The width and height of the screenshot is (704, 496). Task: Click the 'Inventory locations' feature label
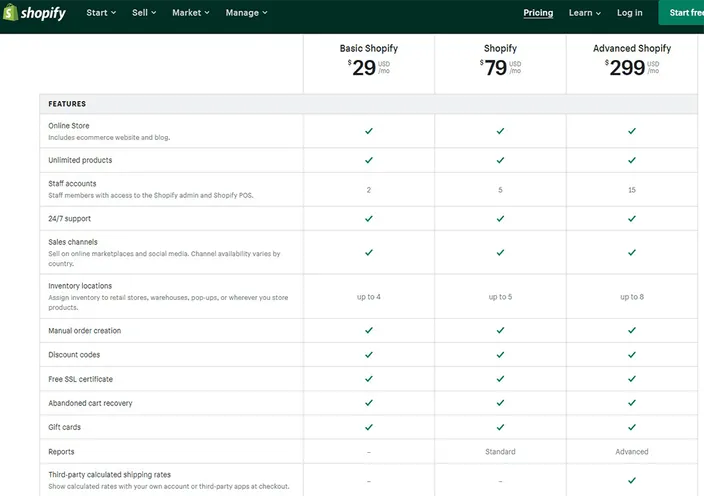click(80, 286)
